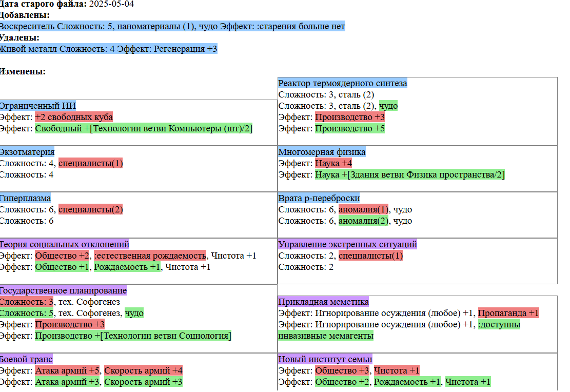This screenshot has width=570, height=392.
Task: Select the green 'Производство +5' value
Action: point(350,128)
